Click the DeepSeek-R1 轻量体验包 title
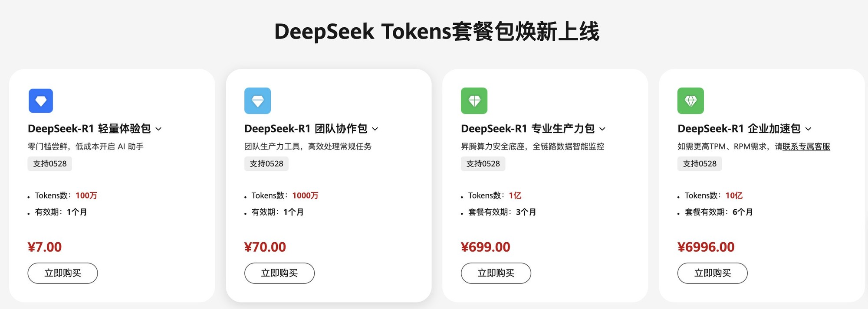 tap(89, 129)
